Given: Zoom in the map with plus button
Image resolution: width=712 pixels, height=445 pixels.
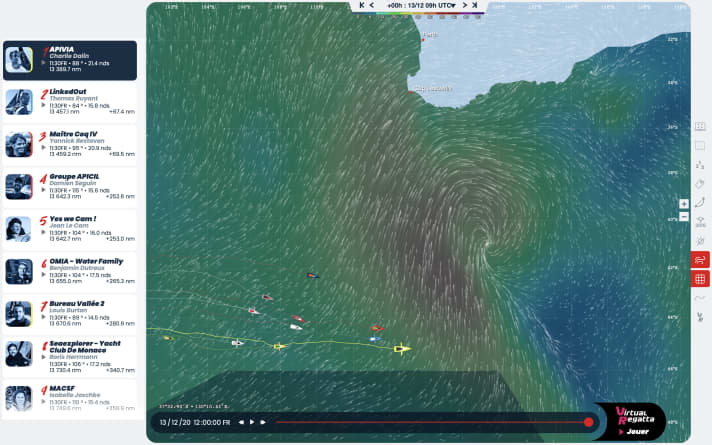Looking at the screenshot, I should pos(684,204).
